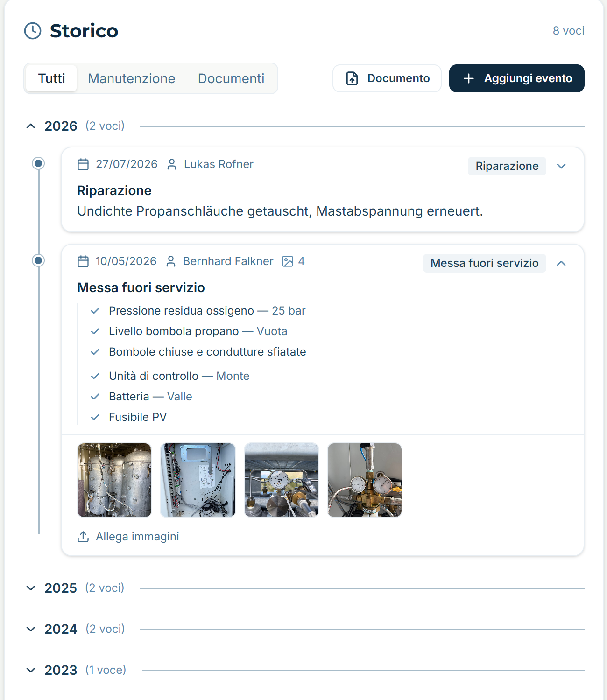Click the Storico clock icon
The height and width of the screenshot is (700, 607).
click(x=33, y=31)
